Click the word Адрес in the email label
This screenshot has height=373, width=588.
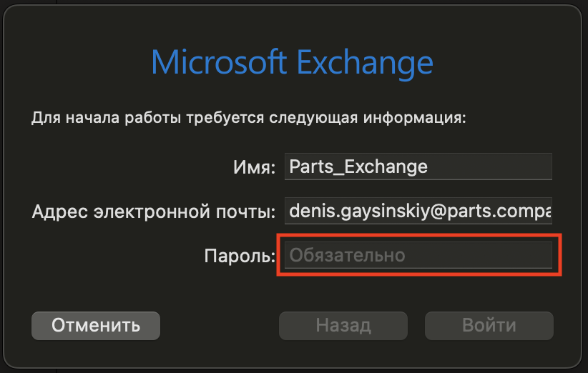57,212
